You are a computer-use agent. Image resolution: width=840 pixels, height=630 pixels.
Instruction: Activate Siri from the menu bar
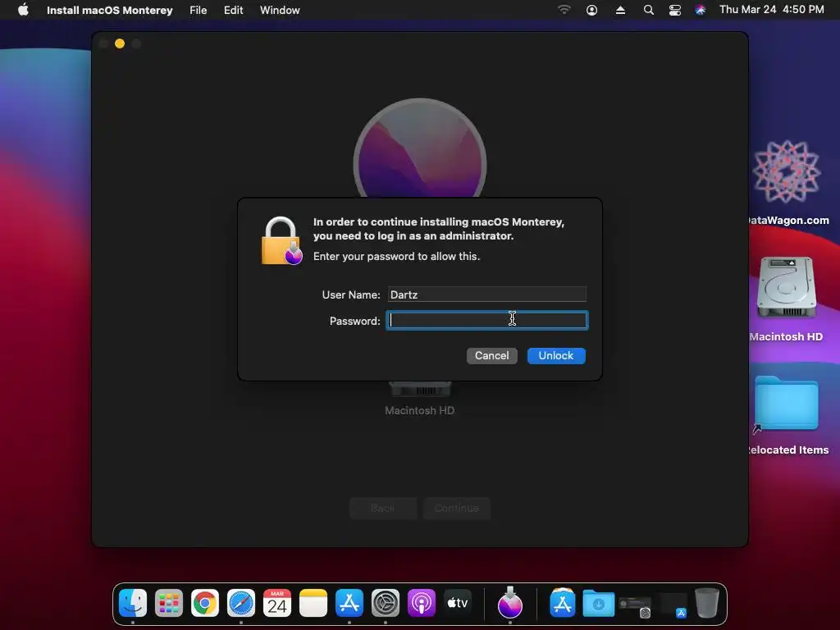coord(701,10)
